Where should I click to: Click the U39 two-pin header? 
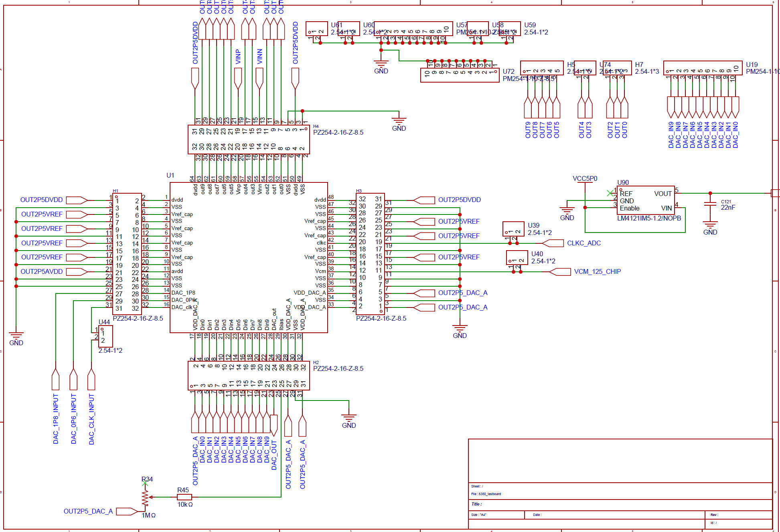click(x=513, y=229)
